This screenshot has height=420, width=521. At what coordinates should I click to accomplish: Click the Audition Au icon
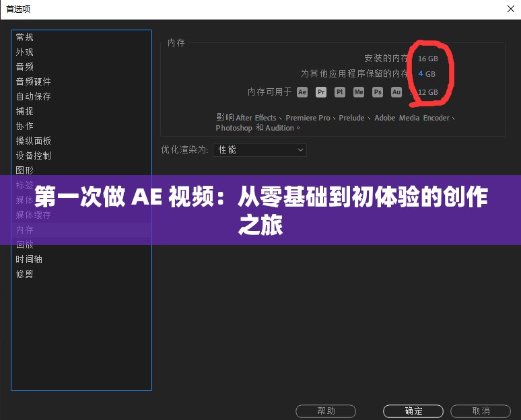396,92
